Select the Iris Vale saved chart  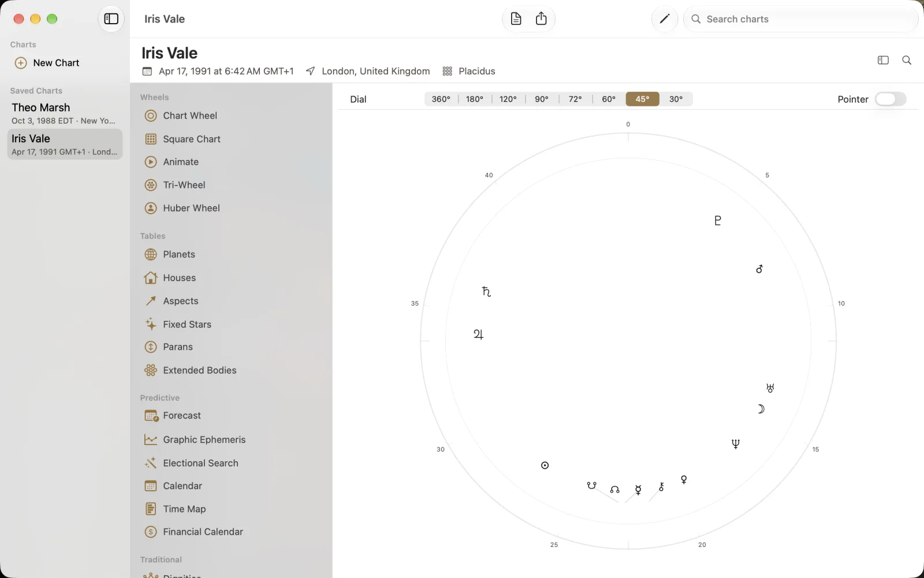tap(65, 144)
